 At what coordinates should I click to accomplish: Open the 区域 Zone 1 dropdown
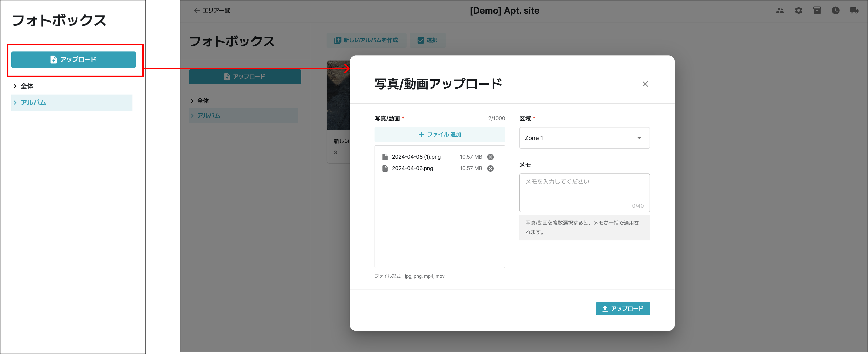[584, 138]
